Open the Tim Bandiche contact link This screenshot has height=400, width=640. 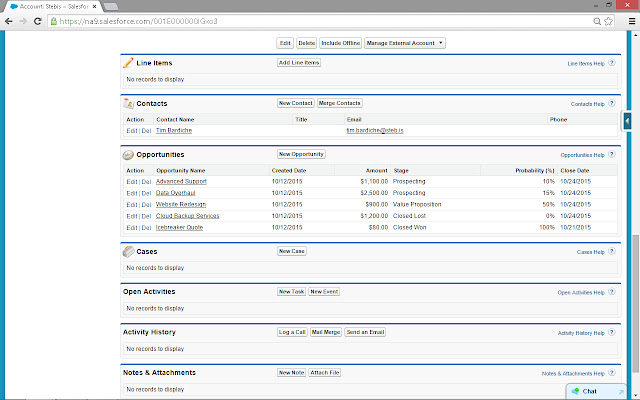[x=174, y=130]
